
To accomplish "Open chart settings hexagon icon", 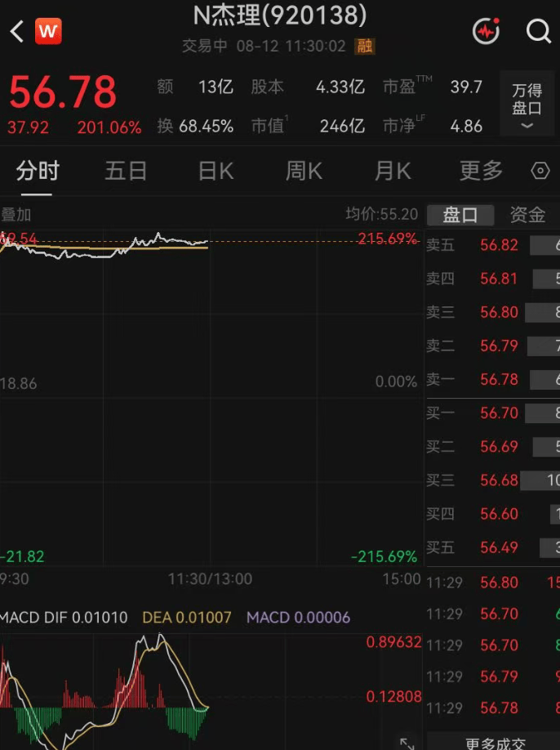I will coord(540,171).
